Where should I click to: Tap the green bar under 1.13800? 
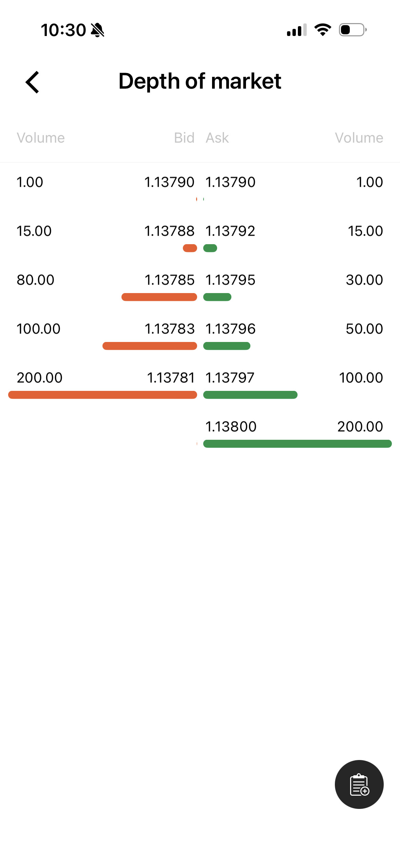[298, 444]
